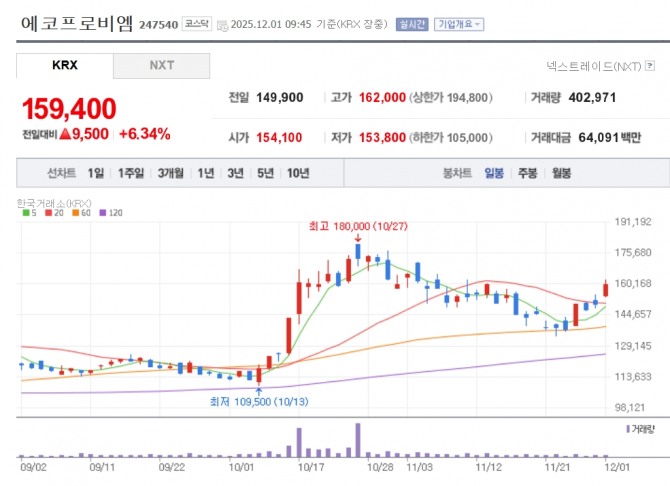Image resolution: width=670 pixels, height=486 pixels.
Task: Click the orange 60-day moving average swatch
Action: pyautogui.click(x=76, y=212)
